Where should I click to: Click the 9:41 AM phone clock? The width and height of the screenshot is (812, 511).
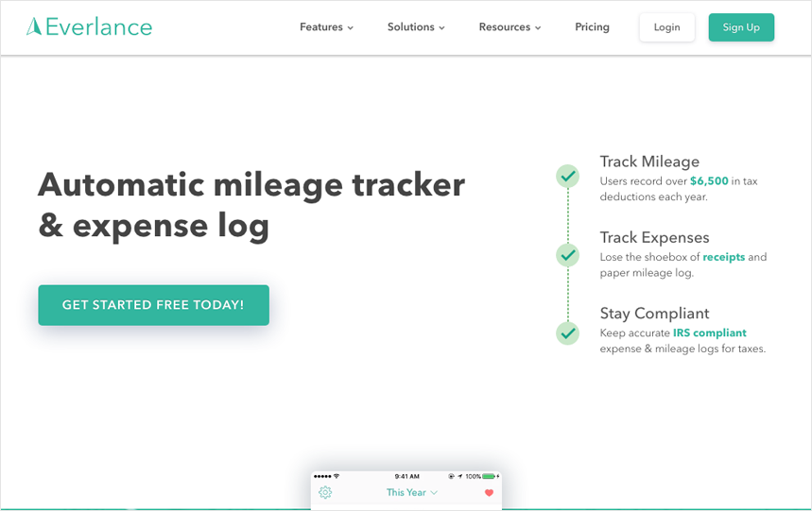(x=407, y=476)
